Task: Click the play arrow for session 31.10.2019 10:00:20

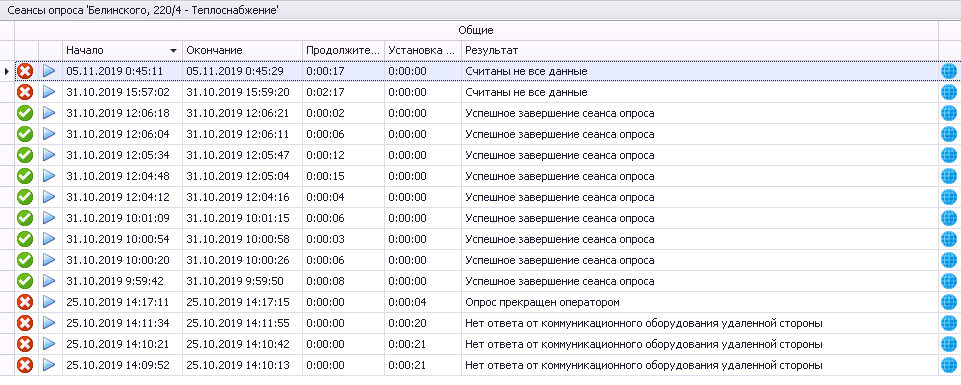Action: pyautogui.click(x=50, y=260)
